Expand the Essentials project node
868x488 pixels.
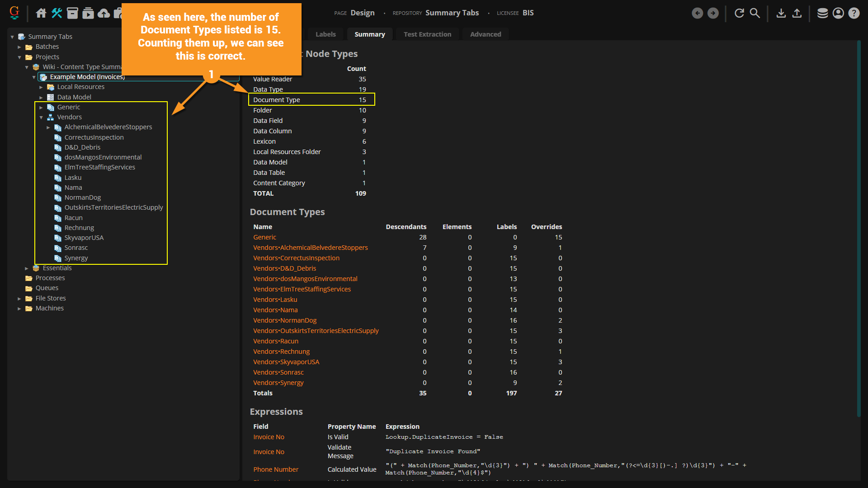click(x=27, y=268)
